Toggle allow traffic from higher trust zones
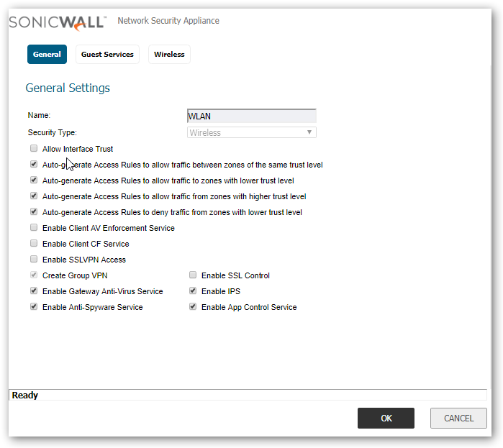 click(x=34, y=196)
